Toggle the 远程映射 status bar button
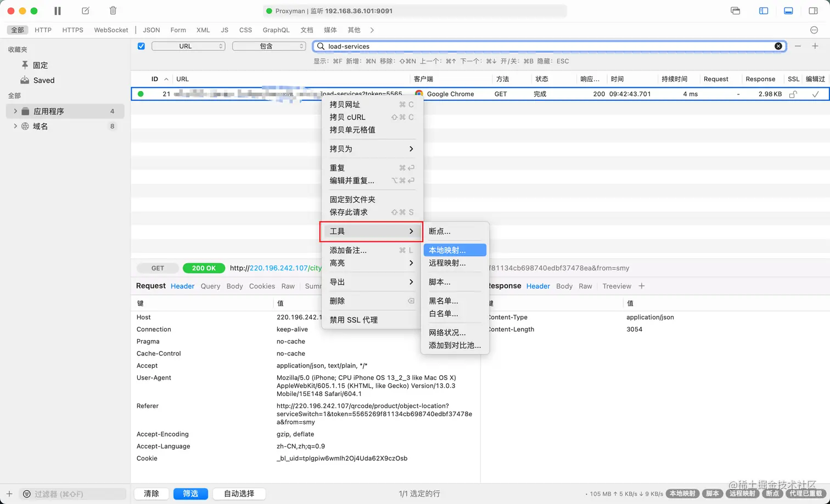Viewport: 830px width, 504px height. coord(743,494)
